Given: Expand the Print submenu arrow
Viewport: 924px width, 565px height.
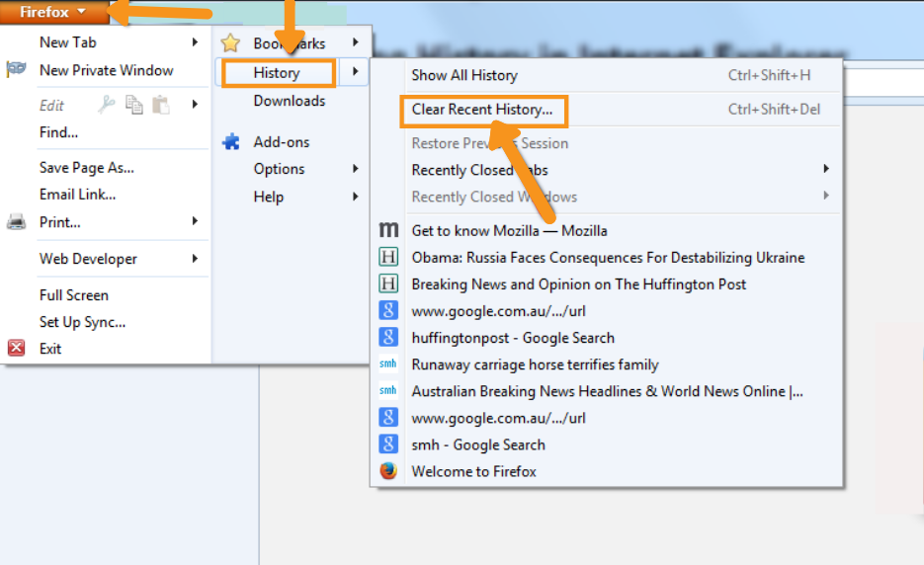Looking at the screenshot, I should (195, 221).
